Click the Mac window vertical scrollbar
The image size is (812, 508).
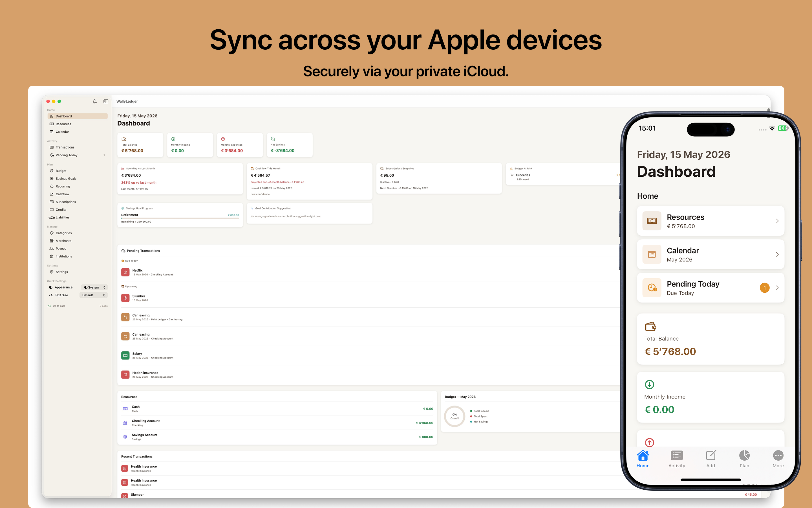point(768,113)
